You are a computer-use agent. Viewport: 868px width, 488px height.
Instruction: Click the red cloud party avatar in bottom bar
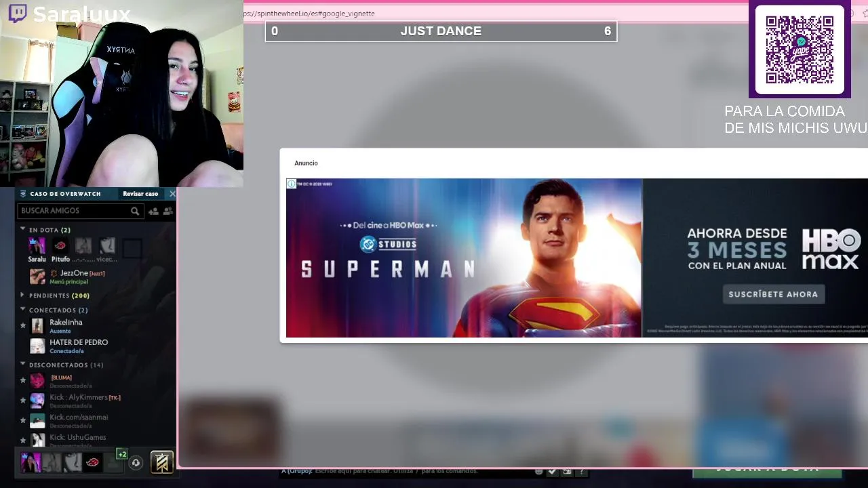pos(93,462)
